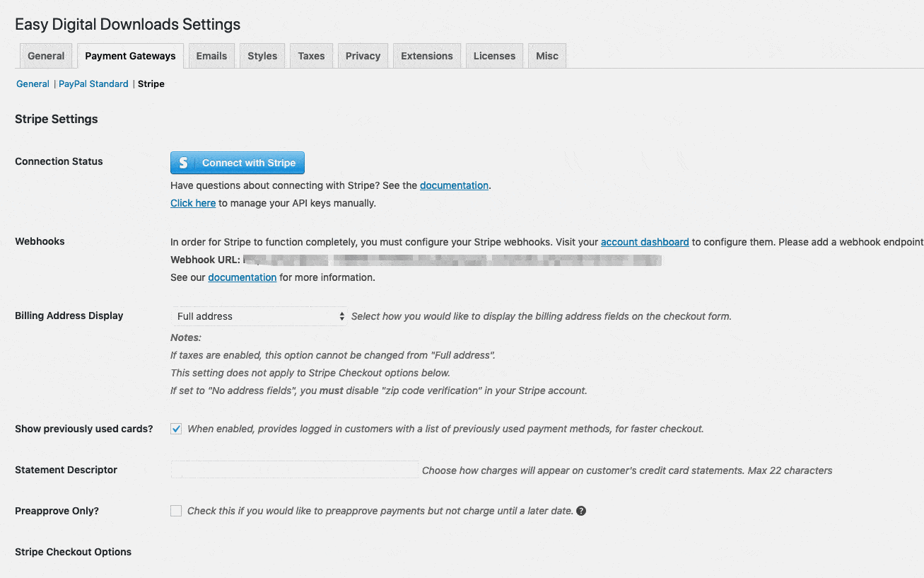Click the Billing Address Display label
The image size is (924, 578).
click(x=69, y=316)
